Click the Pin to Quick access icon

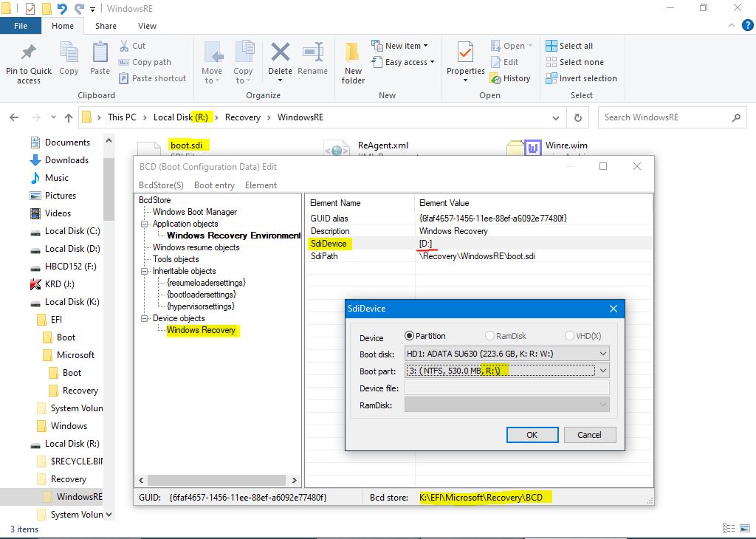pyautogui.click(x=29, y=54)
